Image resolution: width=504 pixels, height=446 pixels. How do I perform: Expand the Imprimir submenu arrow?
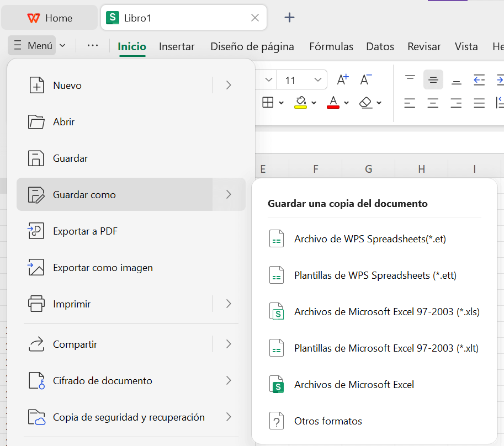pos(229,304)
